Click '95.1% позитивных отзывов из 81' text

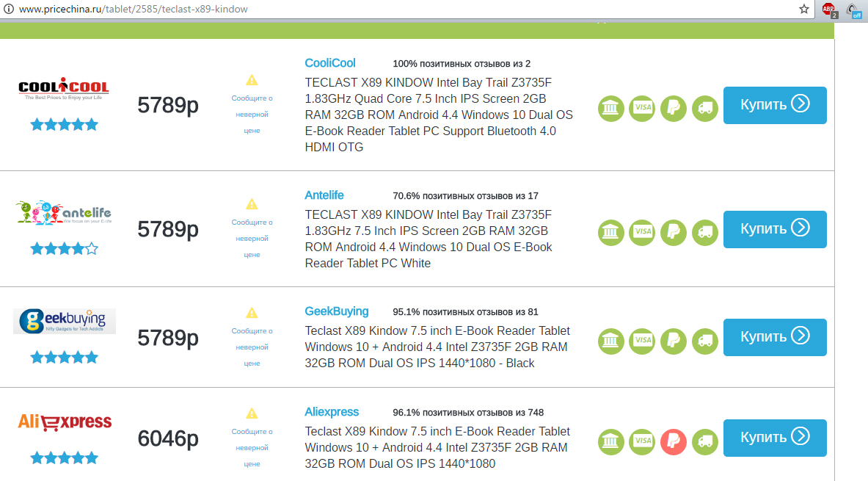point(466,312)
